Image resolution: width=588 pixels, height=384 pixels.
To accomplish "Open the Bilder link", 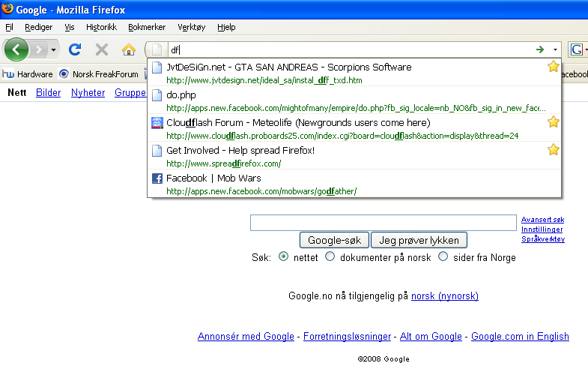I will coord(48,93).
